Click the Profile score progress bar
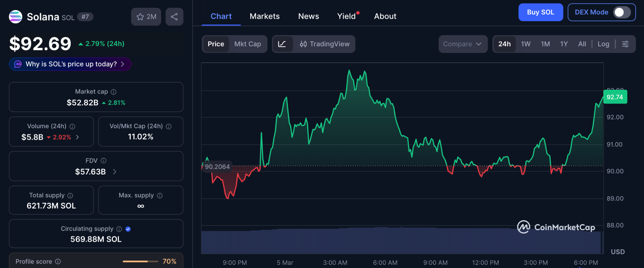 [140, 261]
